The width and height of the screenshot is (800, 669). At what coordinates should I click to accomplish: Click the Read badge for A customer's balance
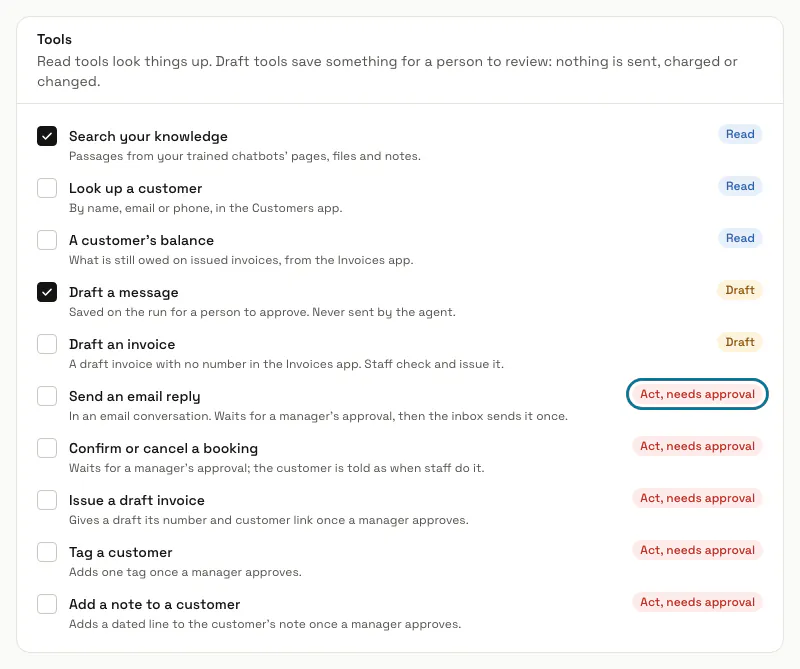pyautogui.click(x=740, y=238)
